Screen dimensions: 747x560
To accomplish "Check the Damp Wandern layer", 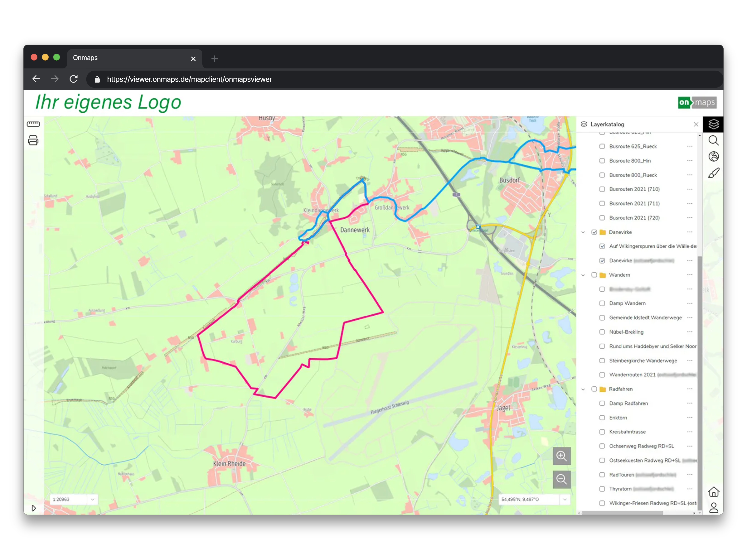I will [602, 303].
